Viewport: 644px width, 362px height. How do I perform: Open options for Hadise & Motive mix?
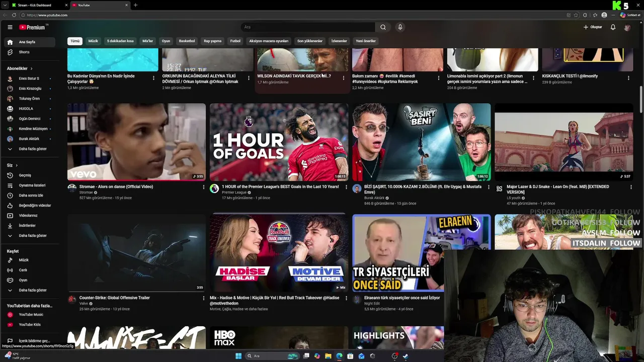click(x=346, y=298)
